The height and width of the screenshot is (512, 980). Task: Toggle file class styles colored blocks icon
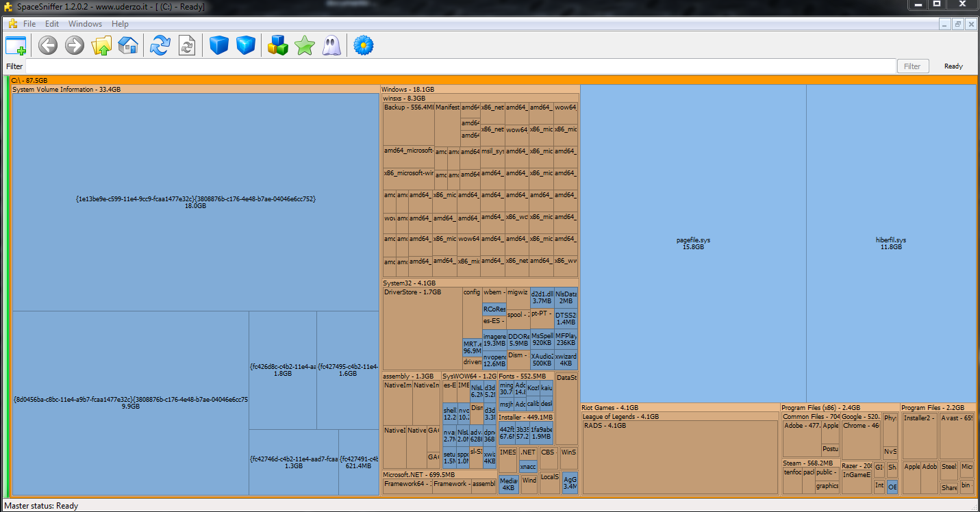coord(277,46)
